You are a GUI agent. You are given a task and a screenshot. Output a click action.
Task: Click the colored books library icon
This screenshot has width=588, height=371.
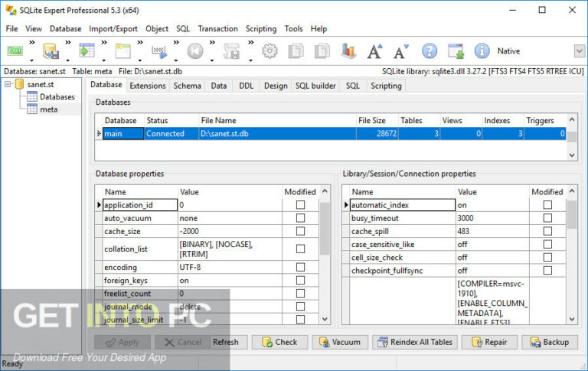pos(348,51)
